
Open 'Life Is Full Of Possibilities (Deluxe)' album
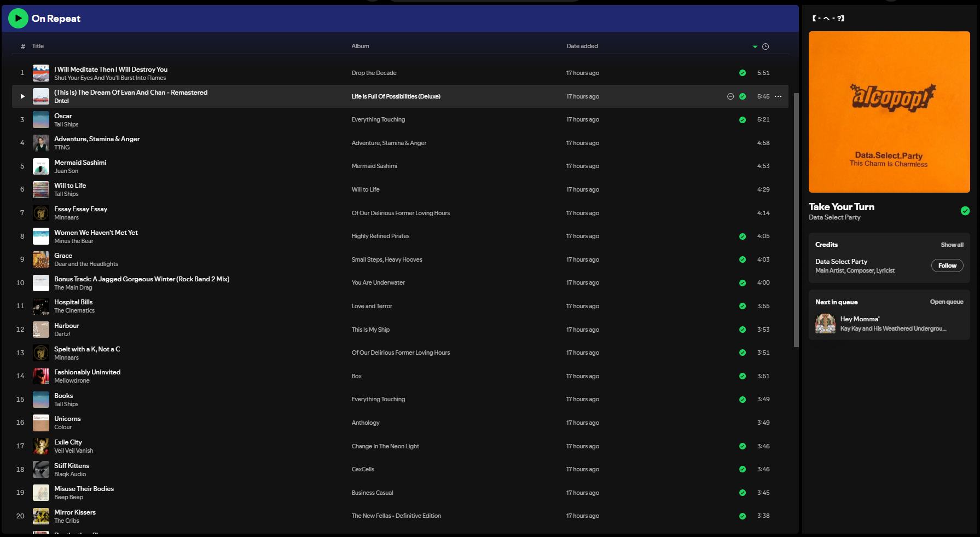click(x=396, y=96)
